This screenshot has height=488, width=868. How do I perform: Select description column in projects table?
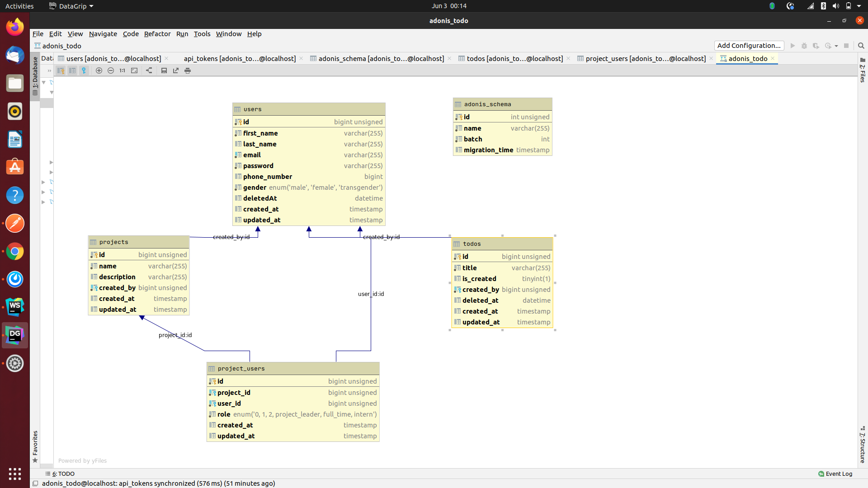tap(138, 277)
